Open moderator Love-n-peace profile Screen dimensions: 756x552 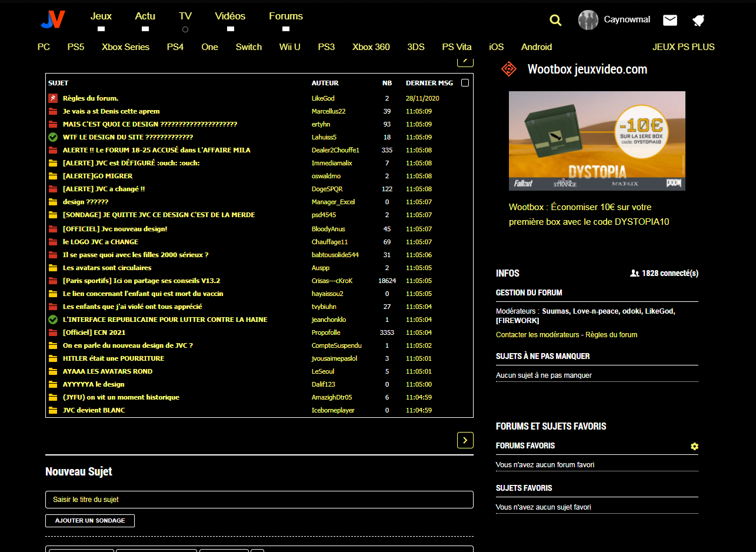pos(595,311)
